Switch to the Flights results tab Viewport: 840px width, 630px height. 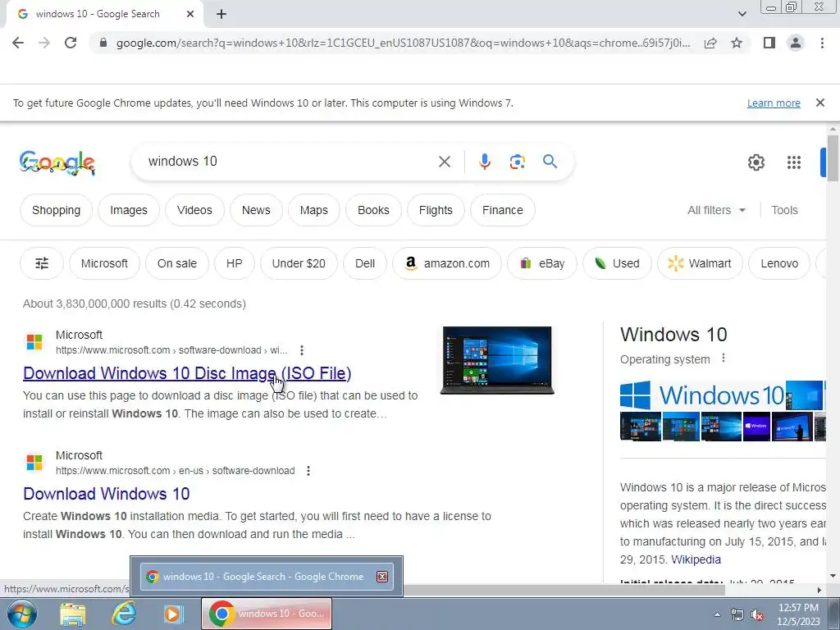tap(436, 210)
